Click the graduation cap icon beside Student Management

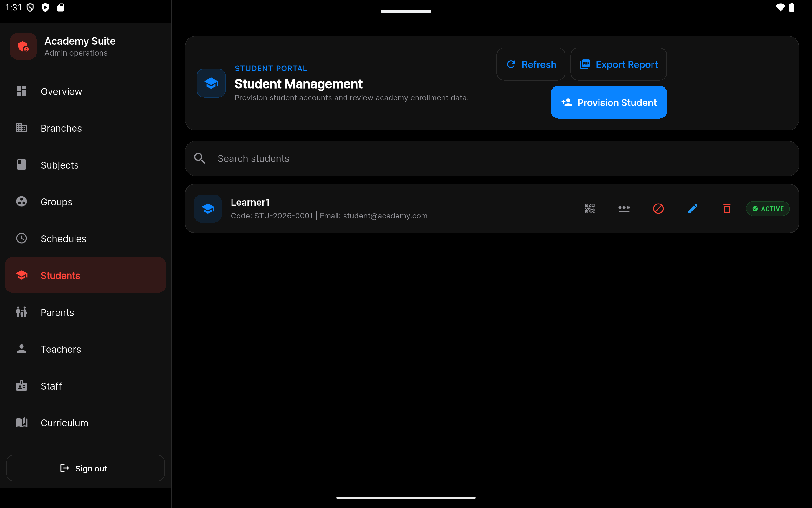(x=211, y=83)
